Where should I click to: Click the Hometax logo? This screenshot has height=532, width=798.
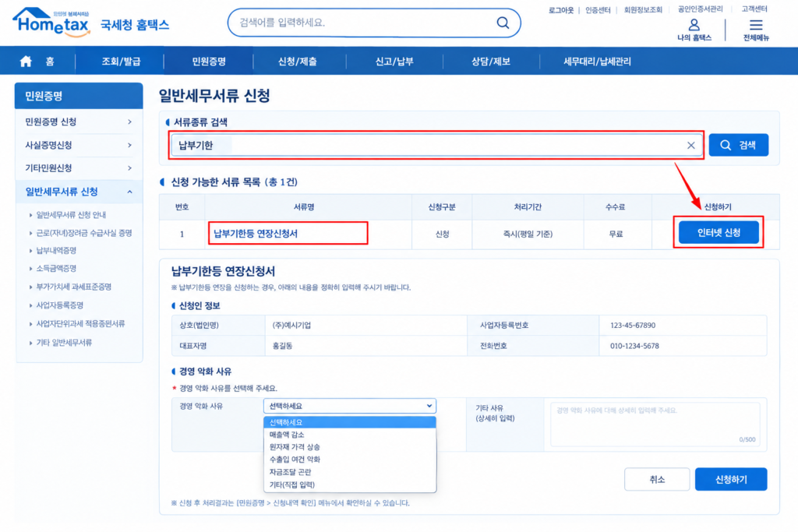click(52, 23)
